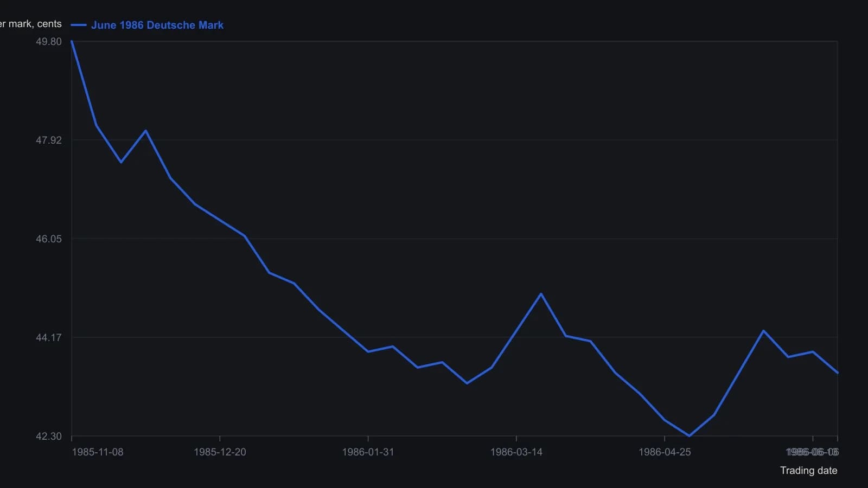Image resolution: width=868 pixels, height=488 pixels.
Task: Select the 1986-01-31 date tick label
Action: 368,452
